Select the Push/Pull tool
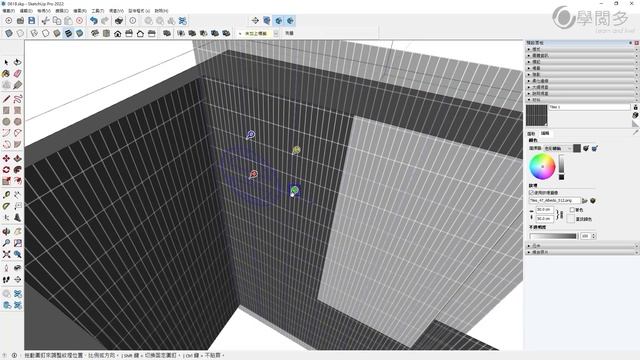The image size is (640, 360). (17, 158)
